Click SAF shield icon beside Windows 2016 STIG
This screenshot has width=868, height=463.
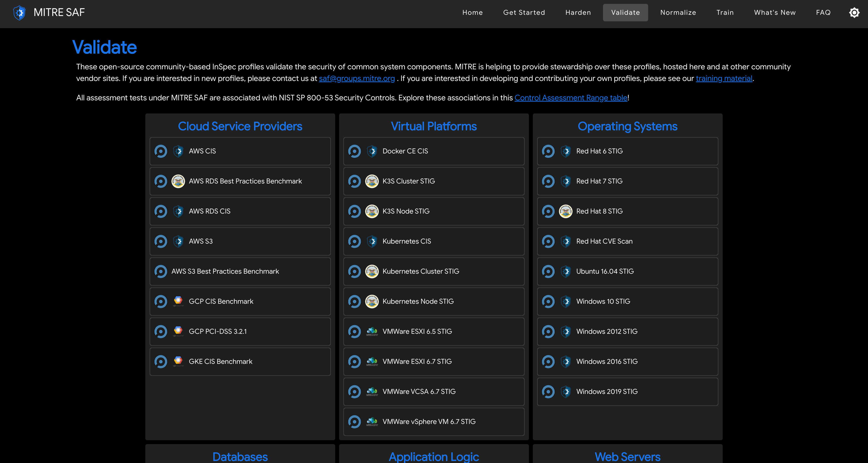(566, 361)
